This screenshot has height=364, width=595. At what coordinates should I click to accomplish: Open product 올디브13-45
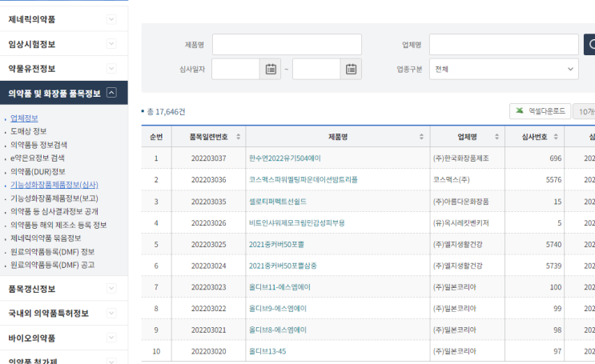click(267, 351)
